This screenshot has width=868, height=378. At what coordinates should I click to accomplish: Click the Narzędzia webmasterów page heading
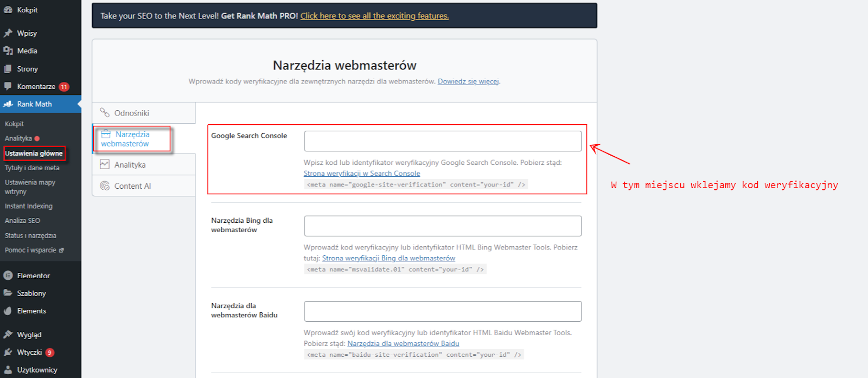[344, 66]
